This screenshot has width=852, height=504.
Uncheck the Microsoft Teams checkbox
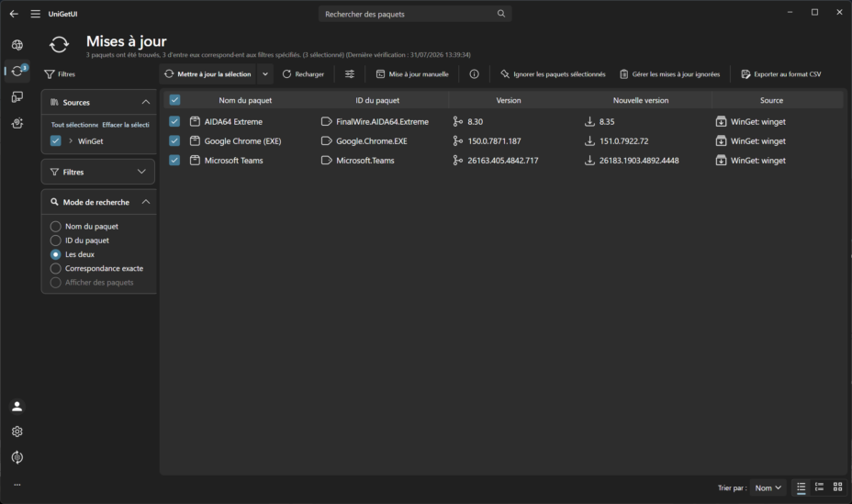(174, 161)
